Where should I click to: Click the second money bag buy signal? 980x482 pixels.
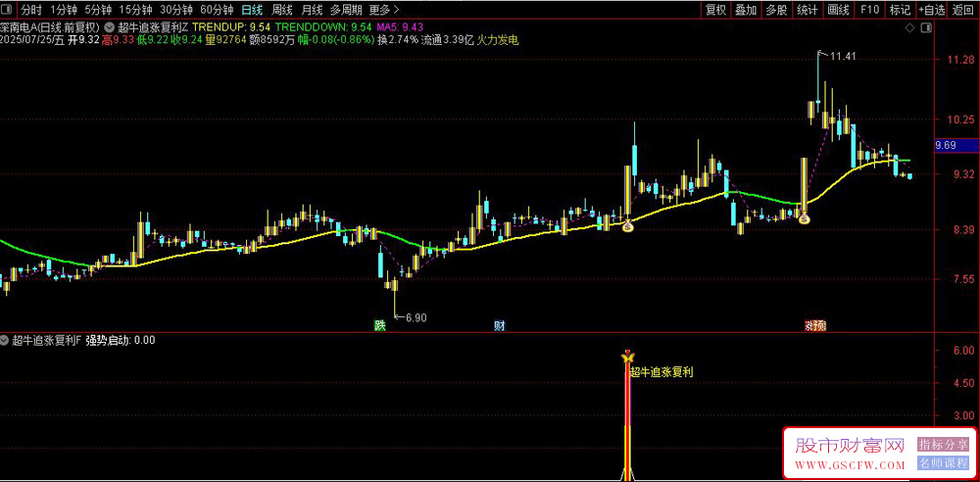tap(805, 218)
